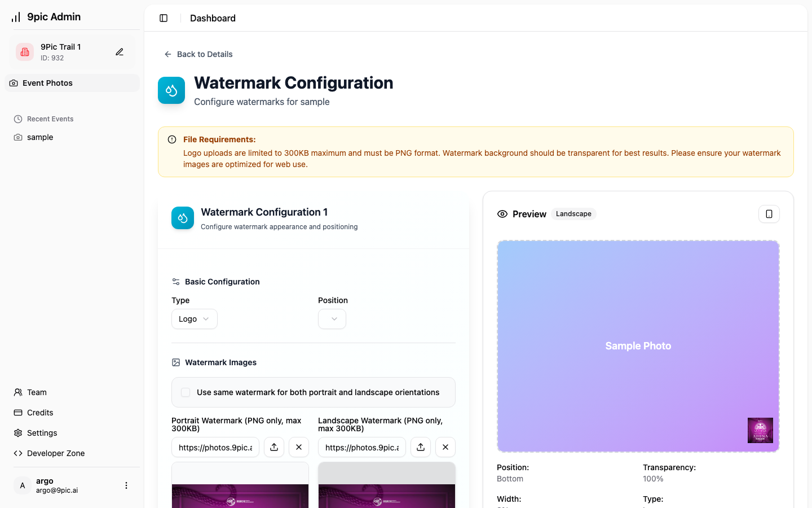812x508 pixels.
Task: Remove the landscape watermark with X
Action: click(445, 447)
